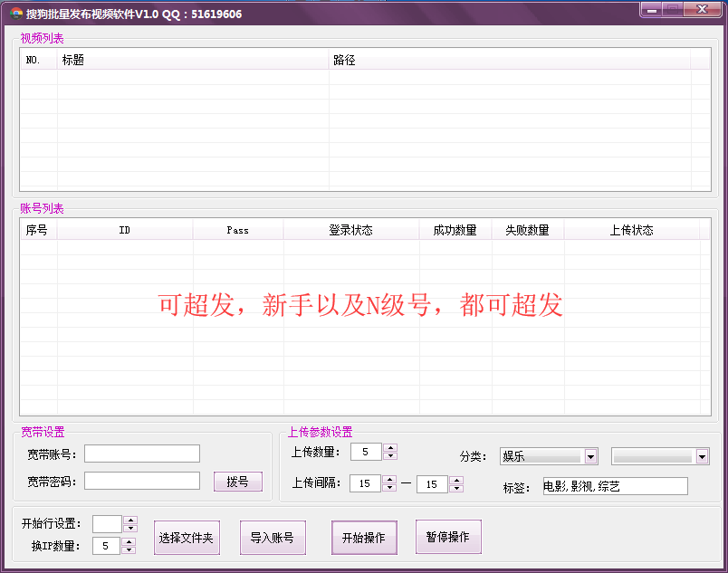
Task: Click the application icon in the title bar
Action: tap(15, 14)
